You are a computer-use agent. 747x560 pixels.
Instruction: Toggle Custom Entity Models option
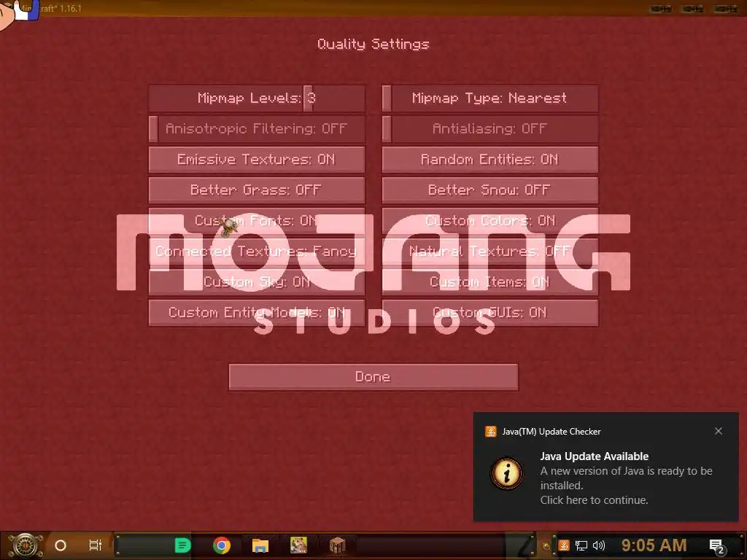point(258,312)
